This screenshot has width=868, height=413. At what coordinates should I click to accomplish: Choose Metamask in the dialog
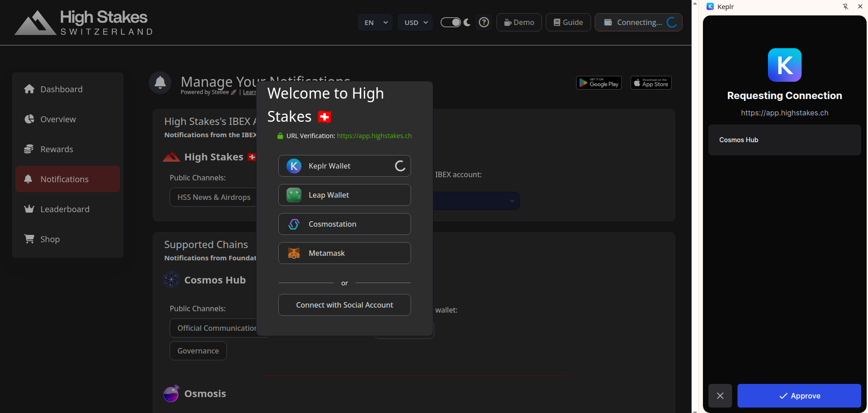coord(345,253)
